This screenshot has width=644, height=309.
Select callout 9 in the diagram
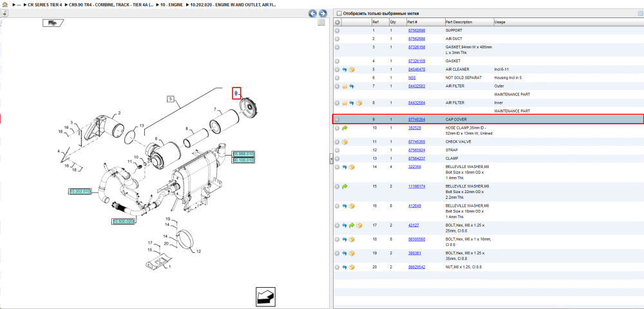236,93
